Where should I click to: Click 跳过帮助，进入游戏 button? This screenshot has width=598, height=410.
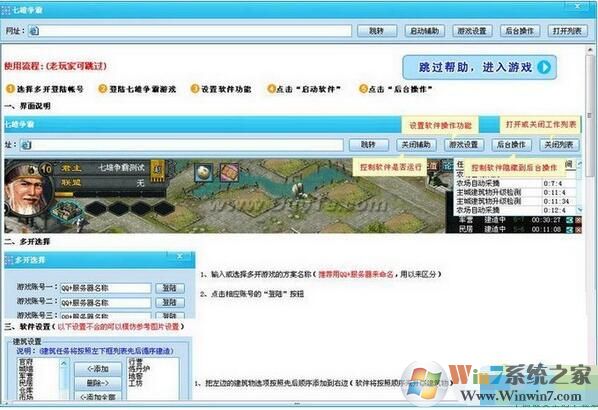[480, 67]
